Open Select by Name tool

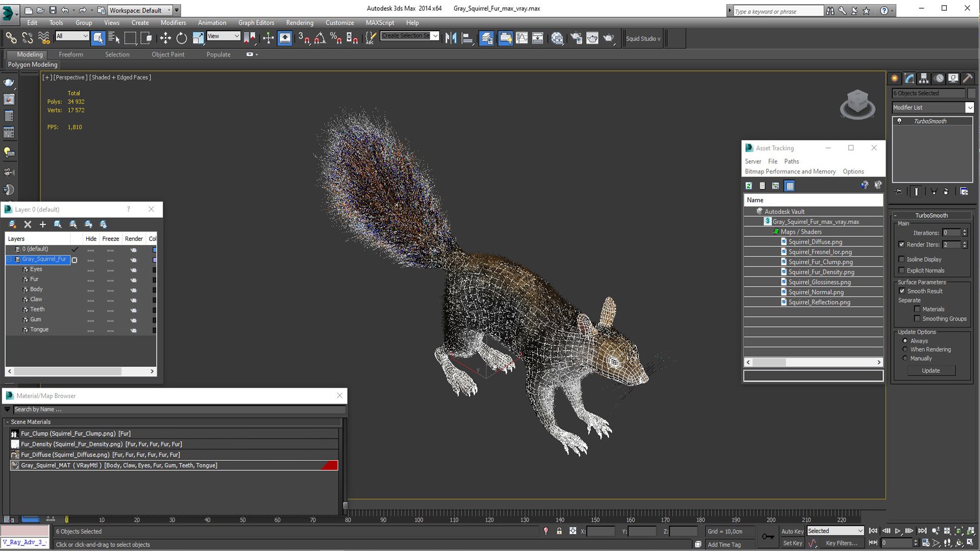114,38
